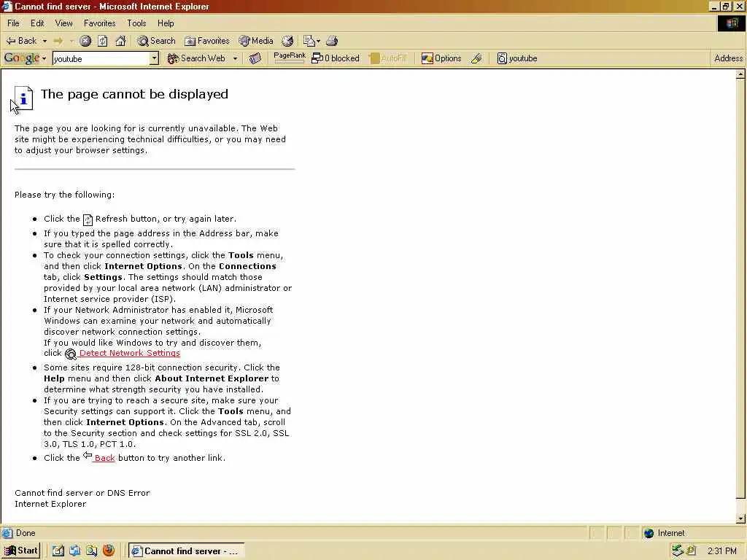
Task: Click the first quick launch icon
Action: coord(58,551)
